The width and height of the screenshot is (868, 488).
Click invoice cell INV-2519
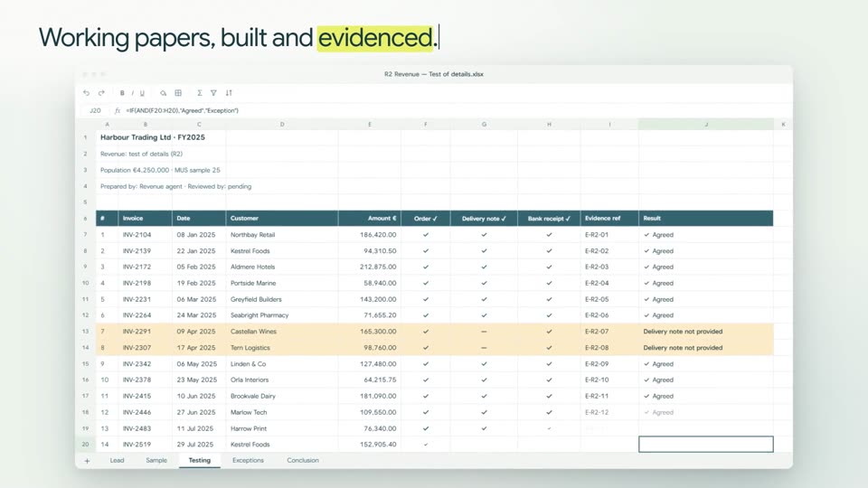145,445
